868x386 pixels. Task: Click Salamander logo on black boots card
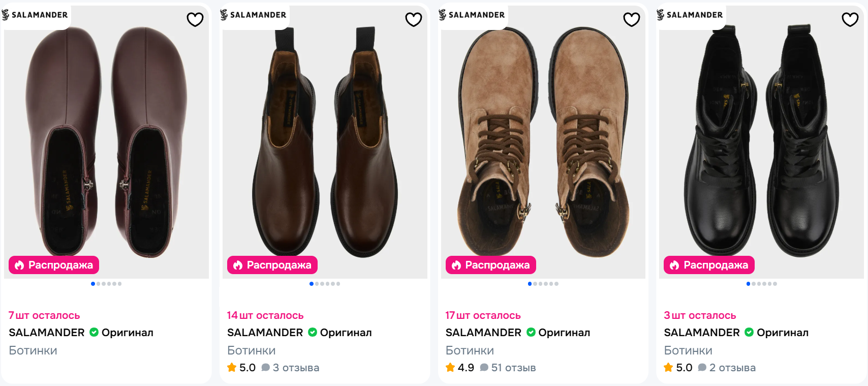click(690, 15)
